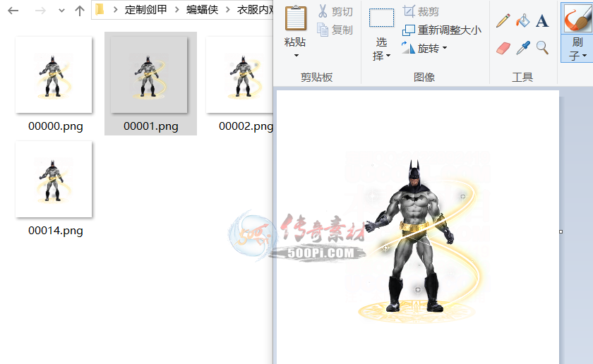Select the Text tool letter A
Viewport: 593px width, 364px height.
tap(542, 20)
